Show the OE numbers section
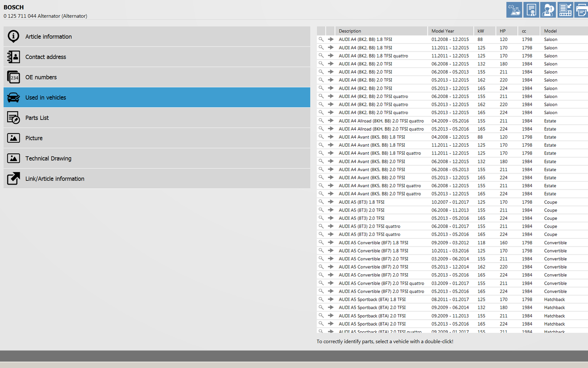The width and height of the screenshot is (588, 368). 157,77
